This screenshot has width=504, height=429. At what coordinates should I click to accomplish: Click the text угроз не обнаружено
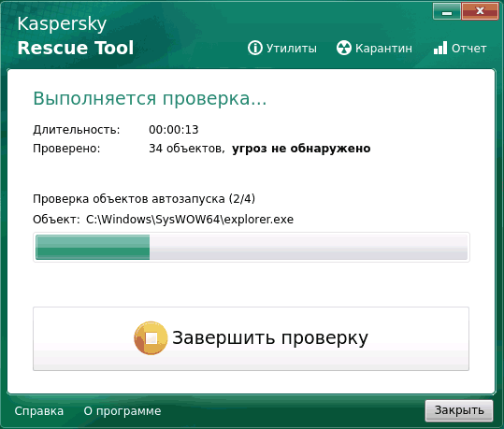click(x=301, y=149)
